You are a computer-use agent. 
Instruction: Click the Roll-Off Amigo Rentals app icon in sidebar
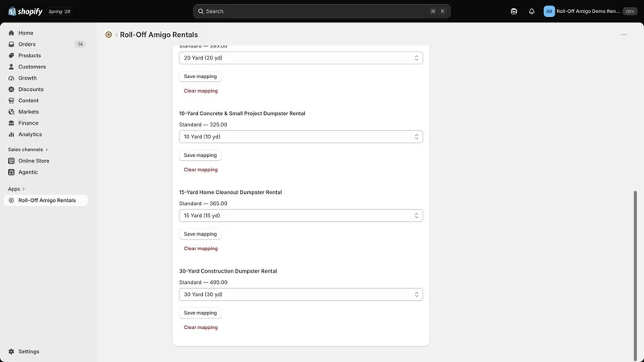point(11,200)
